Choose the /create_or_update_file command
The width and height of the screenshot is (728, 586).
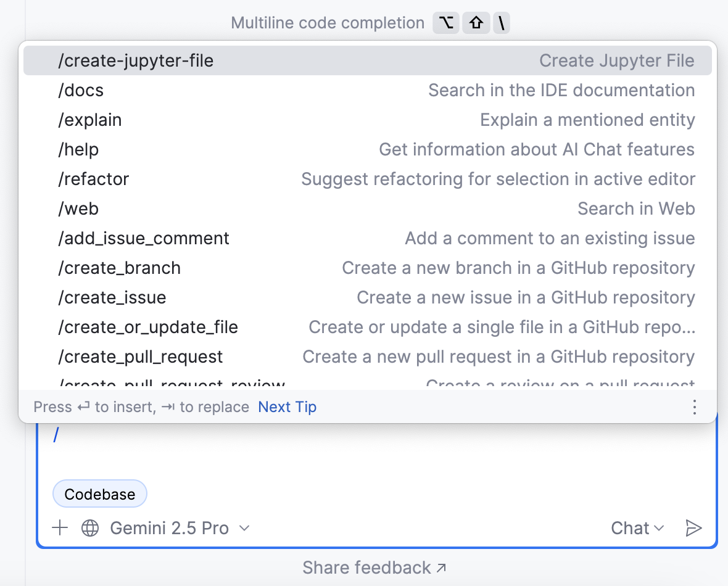[148, 327]
